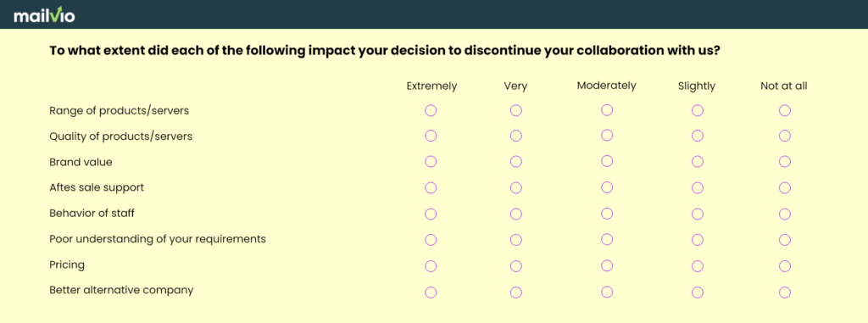The image size is (868, 323).
Task: Pick Very for Aftes sale support
Action: [516, 188]
